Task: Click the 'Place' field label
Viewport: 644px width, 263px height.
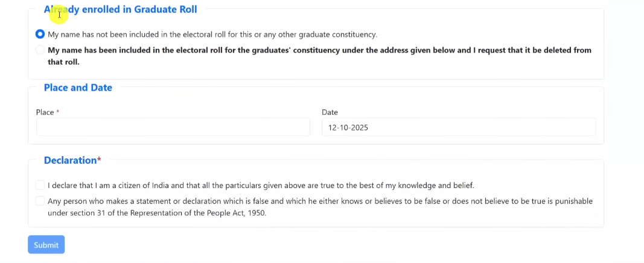Action: [x=45, y=112]
